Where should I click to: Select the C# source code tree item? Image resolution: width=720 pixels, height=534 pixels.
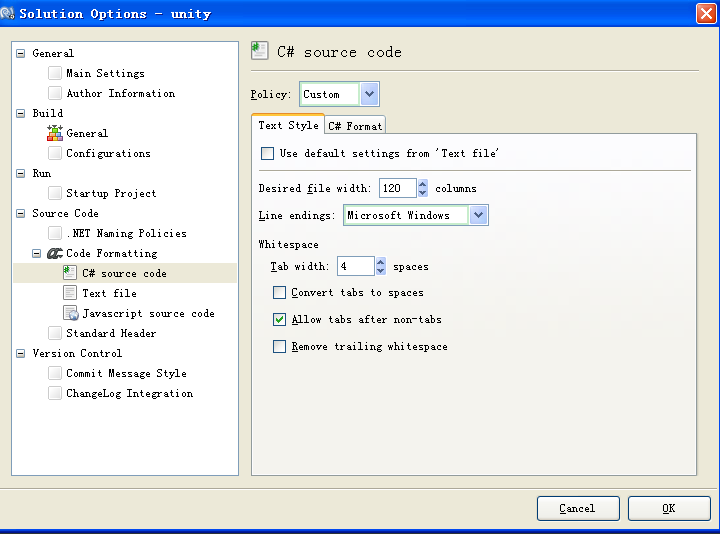pyautogui.click(x=124, y=273)
